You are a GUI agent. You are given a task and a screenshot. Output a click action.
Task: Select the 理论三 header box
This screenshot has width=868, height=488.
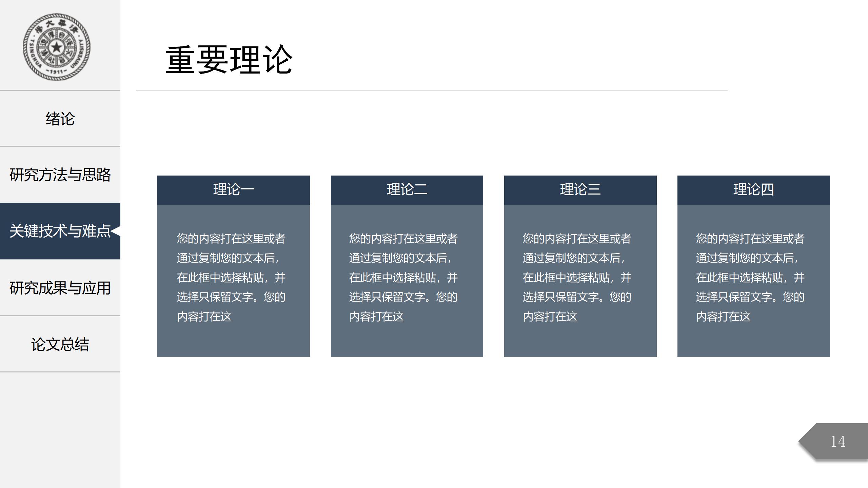[580, 190]
